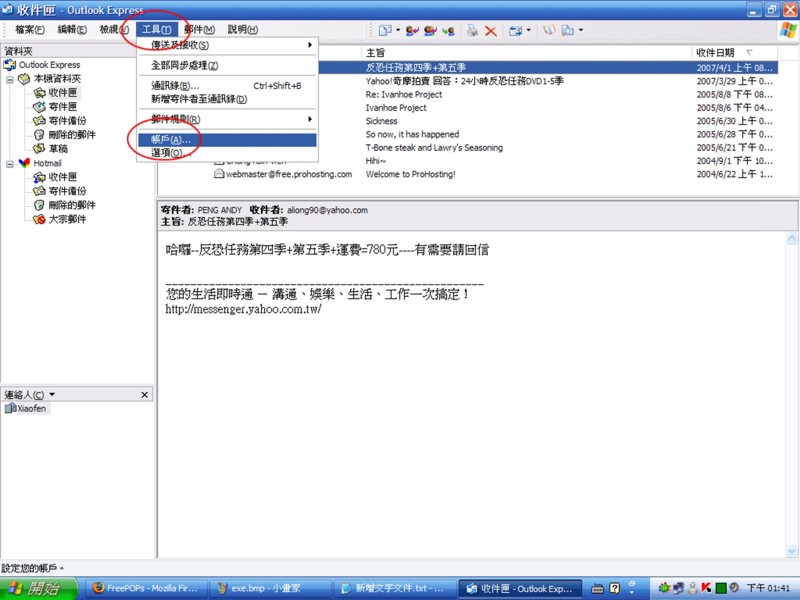The width and height of the screenshot is (800, 600).
Task: Open the Address Book toolbar icon
Action: click(548, 30)
